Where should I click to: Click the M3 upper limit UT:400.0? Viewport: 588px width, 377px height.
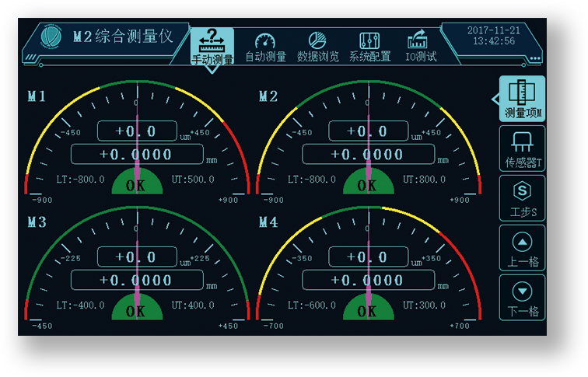tap(193, 305)
